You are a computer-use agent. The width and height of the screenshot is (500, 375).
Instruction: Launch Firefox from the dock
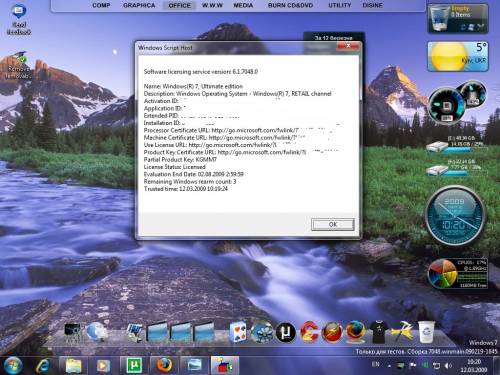pyautogui.click(x=355, y=332)
